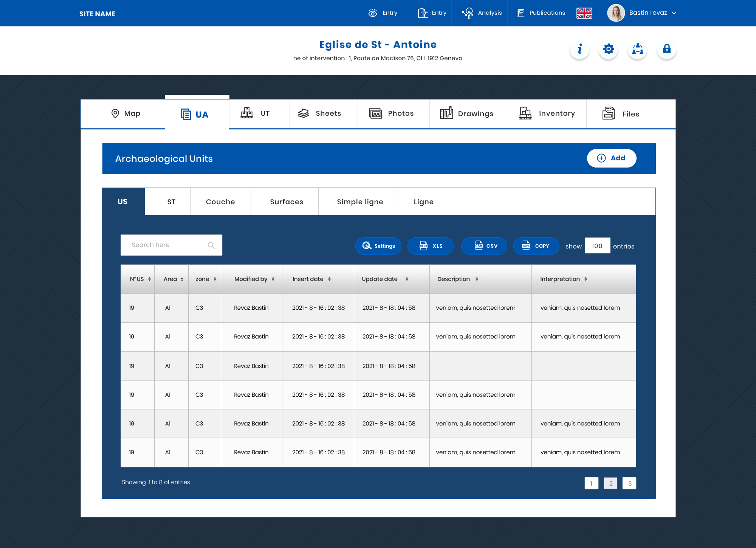Screen dimensions: 756x548
Task: Sort by Description column arrows
Action: (x=477, y=279)
